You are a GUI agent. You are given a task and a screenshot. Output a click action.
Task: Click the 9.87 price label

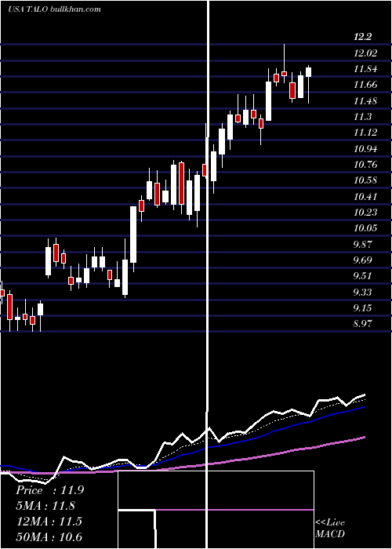point(362,244)
